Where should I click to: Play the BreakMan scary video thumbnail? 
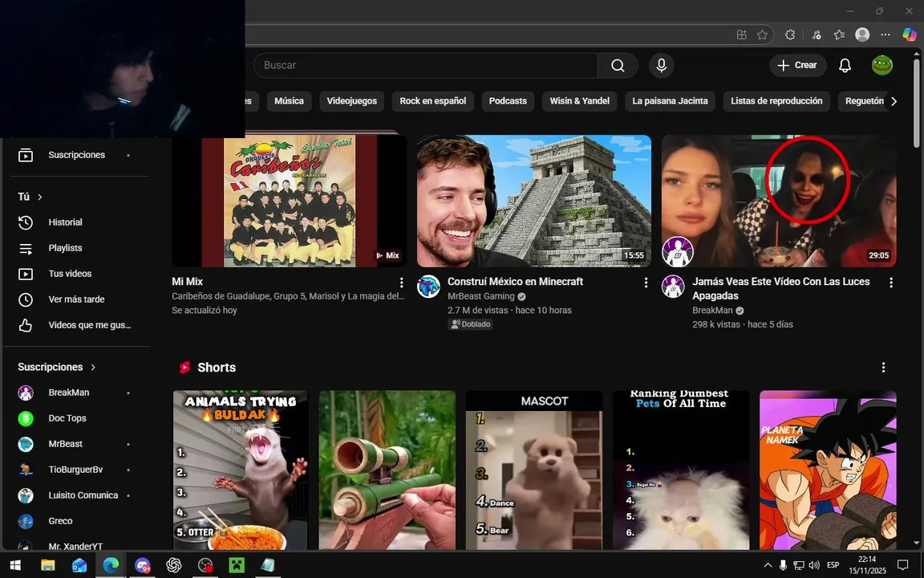tap(779, 201)
